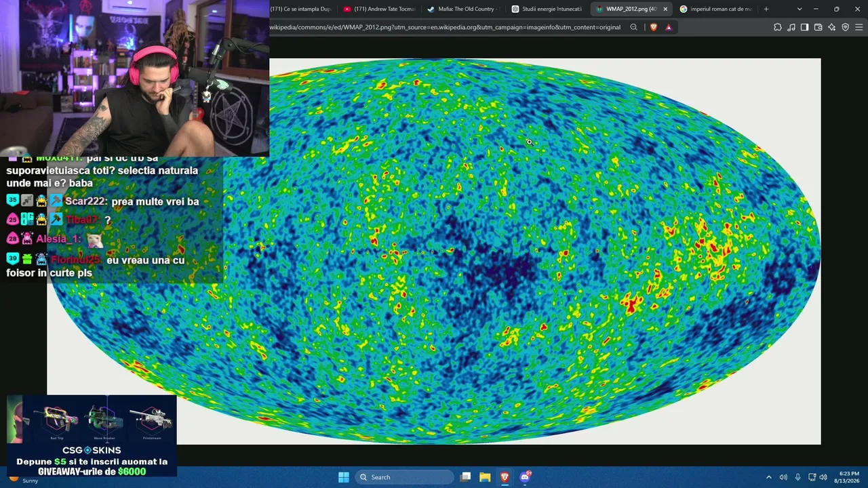Open the network display tray icon

(812, 477)
